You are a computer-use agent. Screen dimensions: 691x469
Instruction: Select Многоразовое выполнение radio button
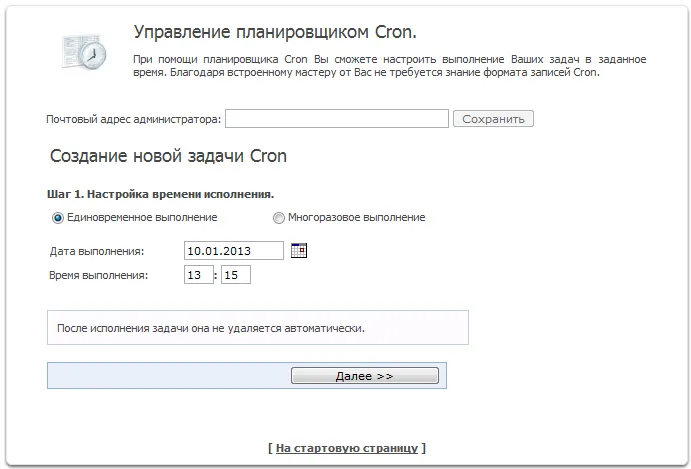(279, 218)
